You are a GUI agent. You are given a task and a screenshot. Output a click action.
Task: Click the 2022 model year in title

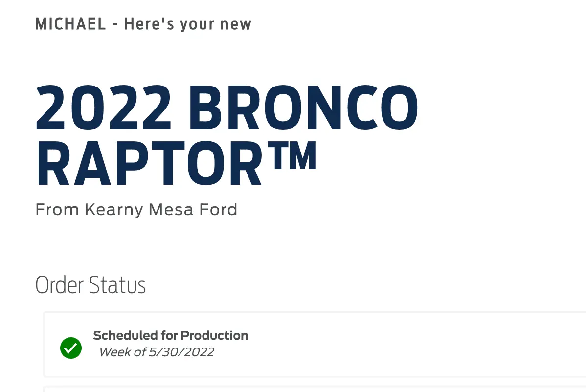pyautogui.click(x=104, y=109)
